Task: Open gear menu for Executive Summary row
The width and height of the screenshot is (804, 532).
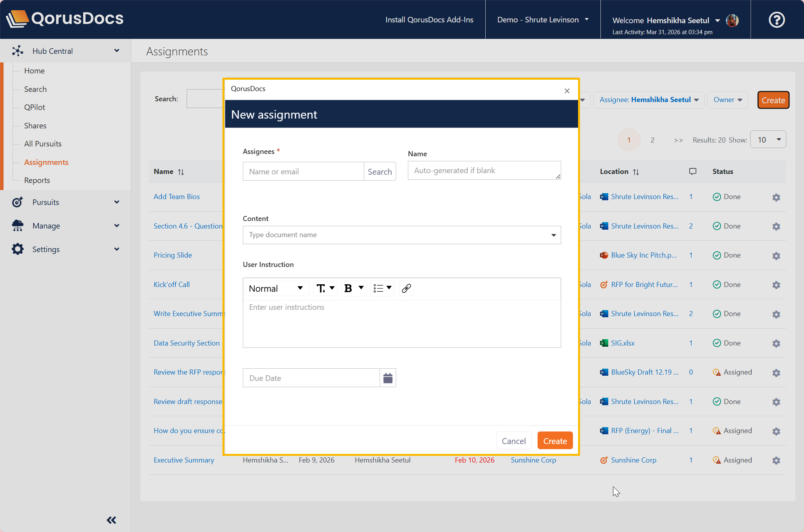Action: (776, 460)
